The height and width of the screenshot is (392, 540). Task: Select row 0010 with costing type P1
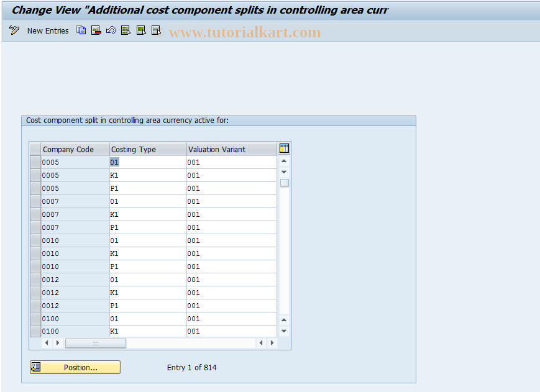pyautogui.click(x=35, y=267)
